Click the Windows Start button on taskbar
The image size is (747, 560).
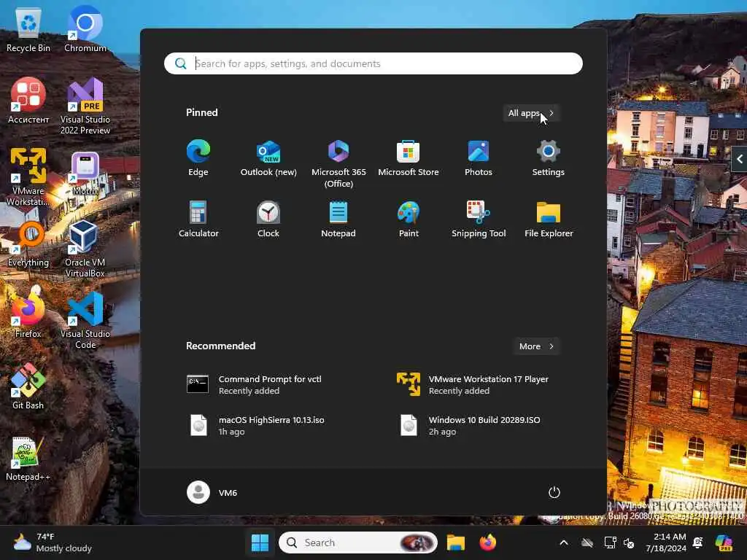click(x=260, y=542)
